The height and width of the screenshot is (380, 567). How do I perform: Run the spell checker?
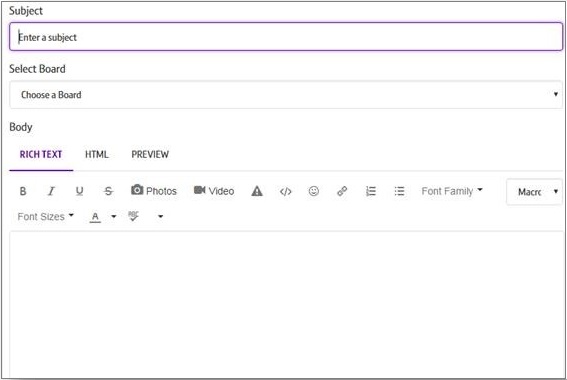click(x=133, y=216)
